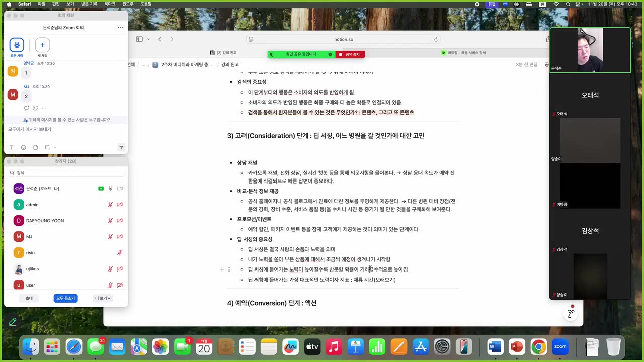The width and height of the screenshot is (644, 362).
Task: Open Keynote from the Dock
Action: click(356, 347)
